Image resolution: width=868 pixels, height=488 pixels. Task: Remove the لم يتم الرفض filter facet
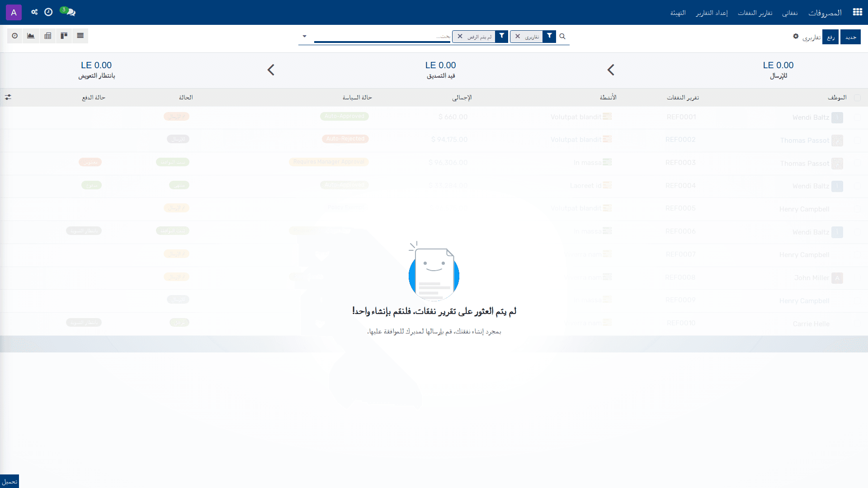coord(460,37)
